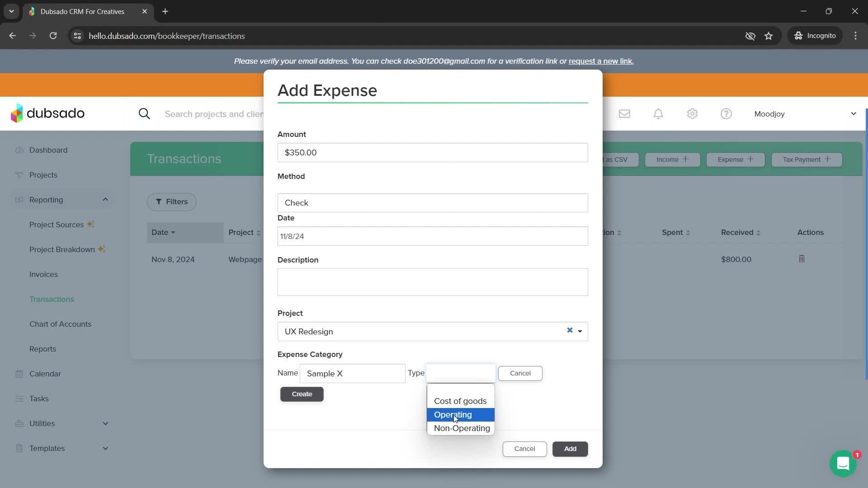Image resolution: width=868 pixels, height=488 pixels.
Task: Click Create category button
Action: [302, 394]
